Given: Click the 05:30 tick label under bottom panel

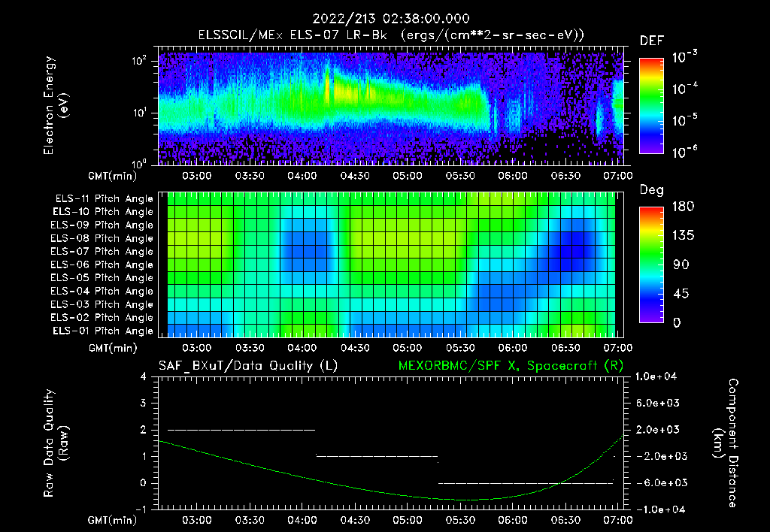Looking at the screenshot, I should tap(460, 520).
